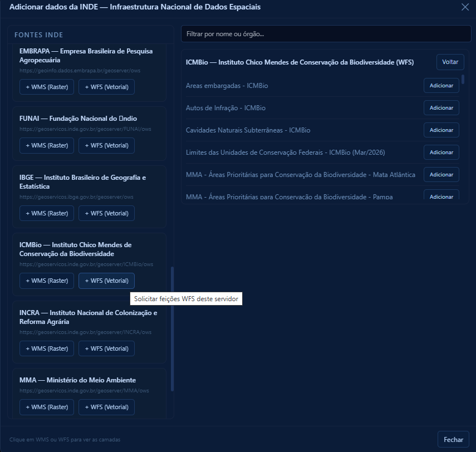Click the 'Clique em WMS ou WFS' hint text
Viewport: 476px width, 452px height.
(x=65, y=440)
